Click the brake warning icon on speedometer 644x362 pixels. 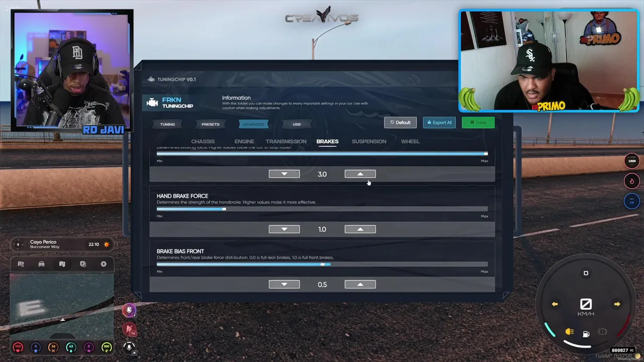602,332
